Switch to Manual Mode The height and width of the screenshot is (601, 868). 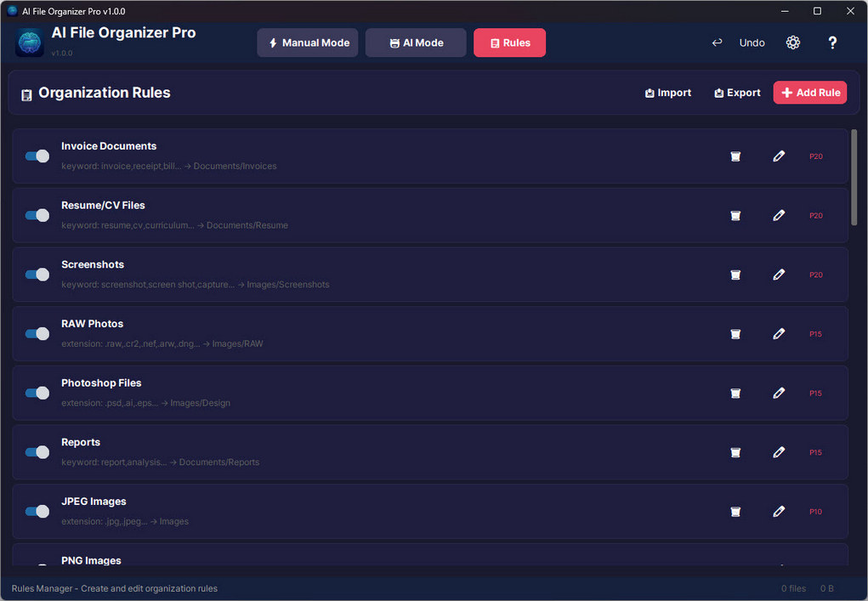tap(308, 42)
